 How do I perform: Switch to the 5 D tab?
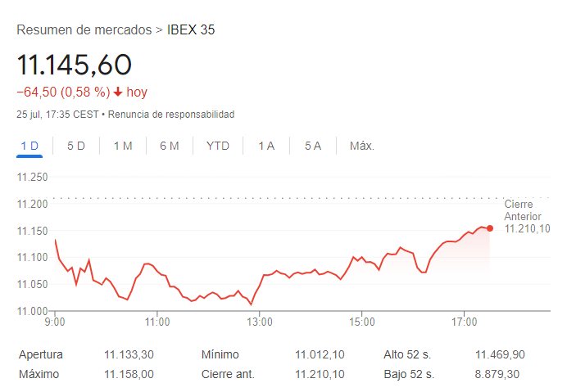[76, 146]
